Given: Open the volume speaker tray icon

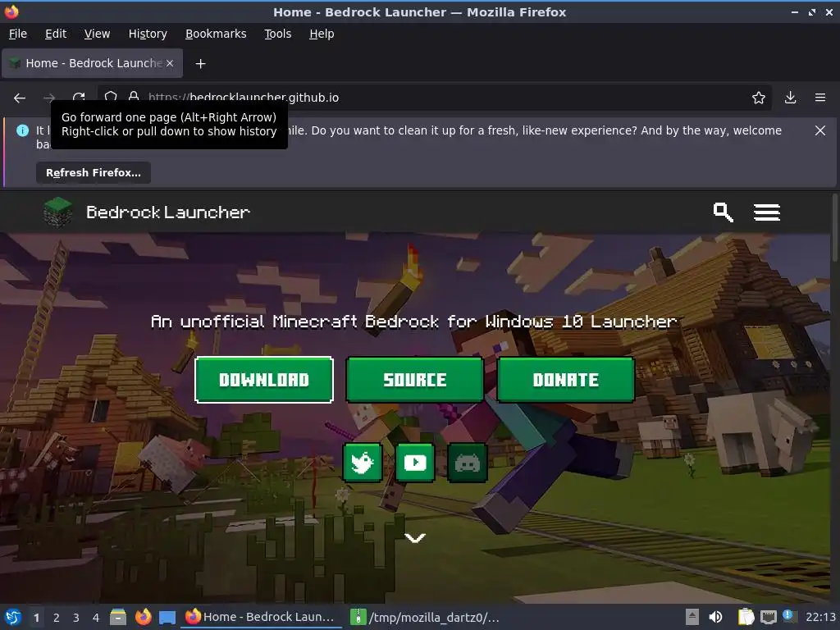Looking at the screenshot, I should (x=715, y=617).
